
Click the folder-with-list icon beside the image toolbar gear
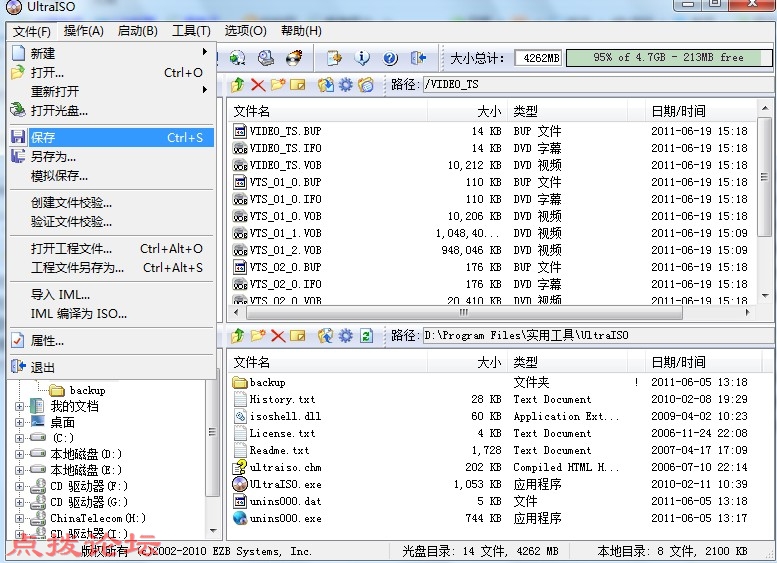click(366, 85)
